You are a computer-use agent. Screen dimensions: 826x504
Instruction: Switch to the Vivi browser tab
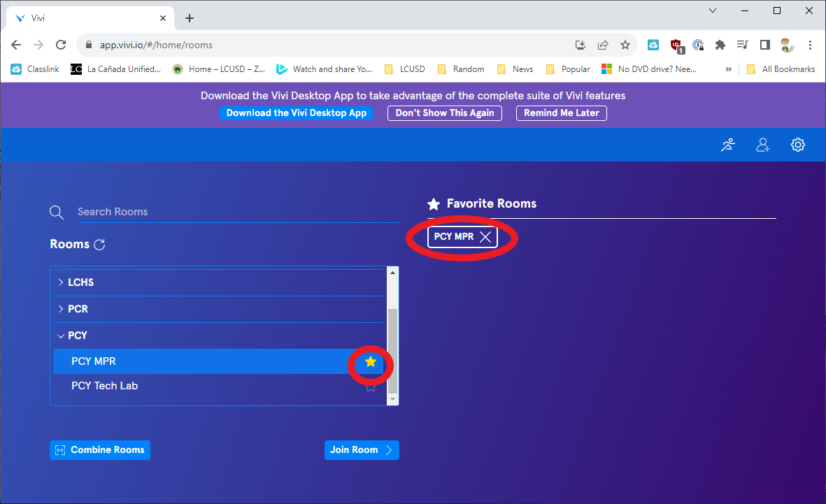90,18
